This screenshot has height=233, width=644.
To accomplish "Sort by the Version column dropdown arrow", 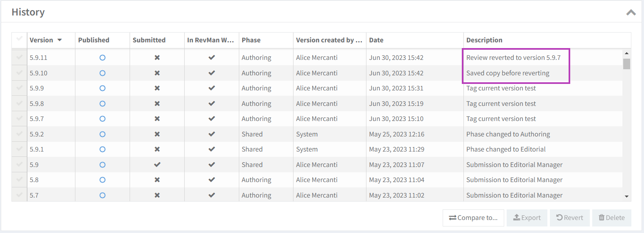I will coord(60,40).
